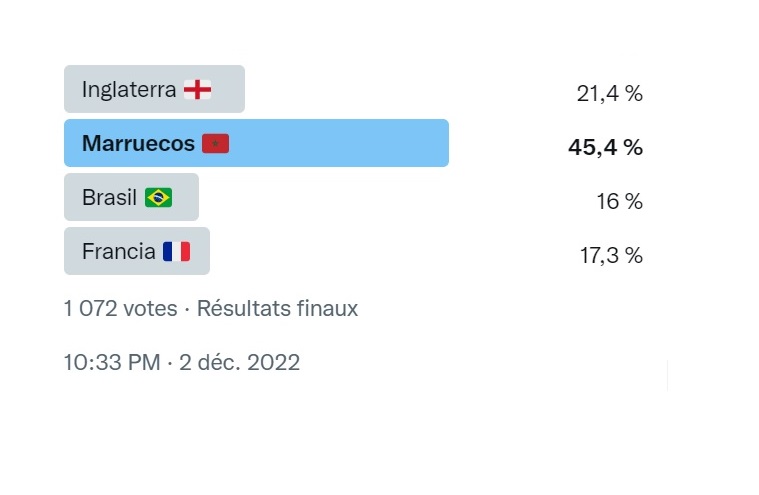Select the Francia option text

(118, 252)
